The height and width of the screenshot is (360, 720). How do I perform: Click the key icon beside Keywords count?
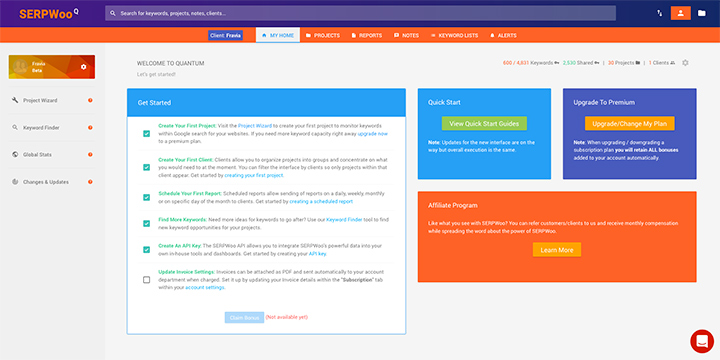557,63
